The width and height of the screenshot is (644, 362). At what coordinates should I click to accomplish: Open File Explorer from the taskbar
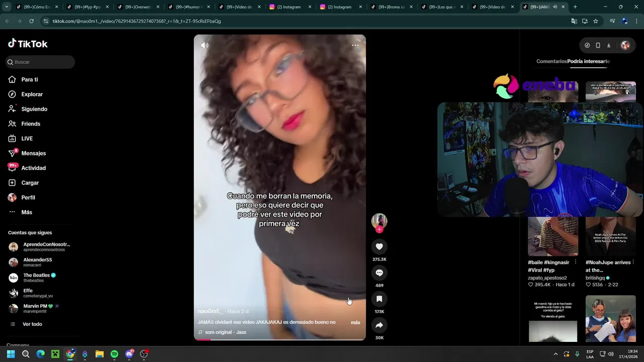[x=100, y=354]
